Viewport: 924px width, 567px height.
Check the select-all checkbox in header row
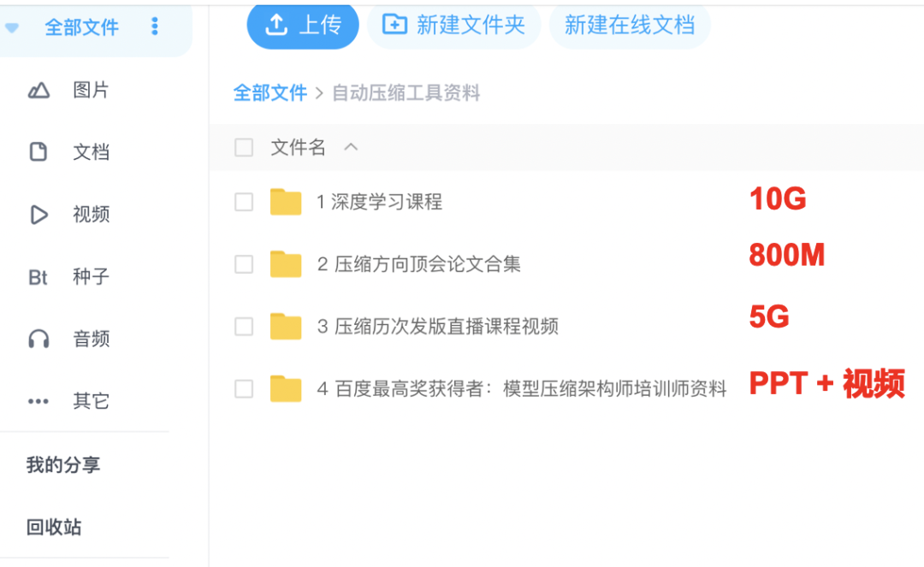tap(243, 147)
